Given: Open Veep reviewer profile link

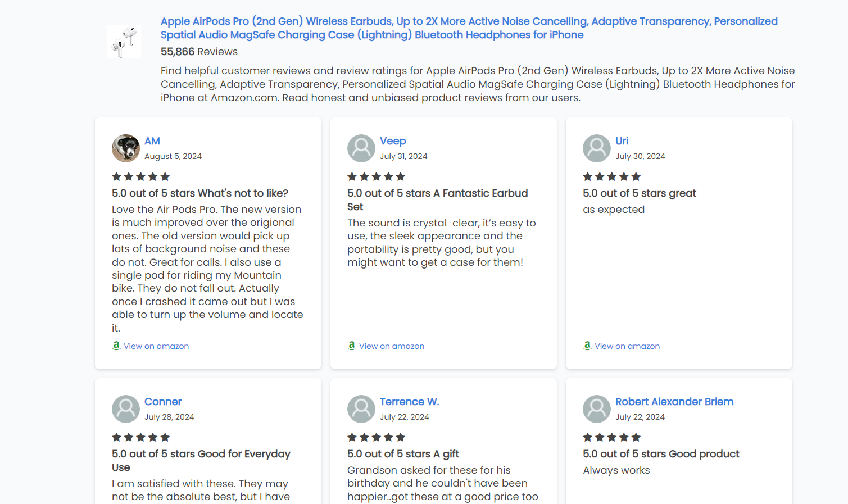Looking at the screenshot, I should 393,141.
